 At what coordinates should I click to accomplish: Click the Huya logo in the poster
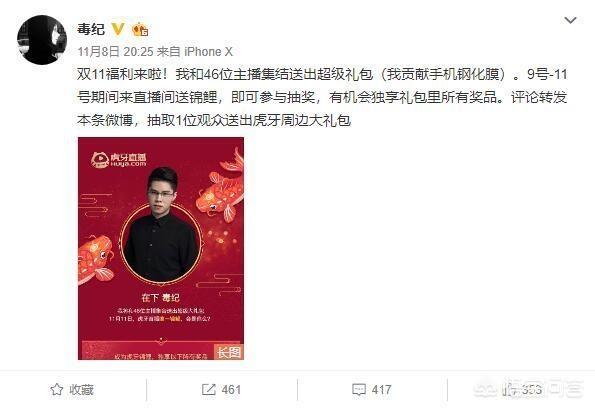click(118, 159)
